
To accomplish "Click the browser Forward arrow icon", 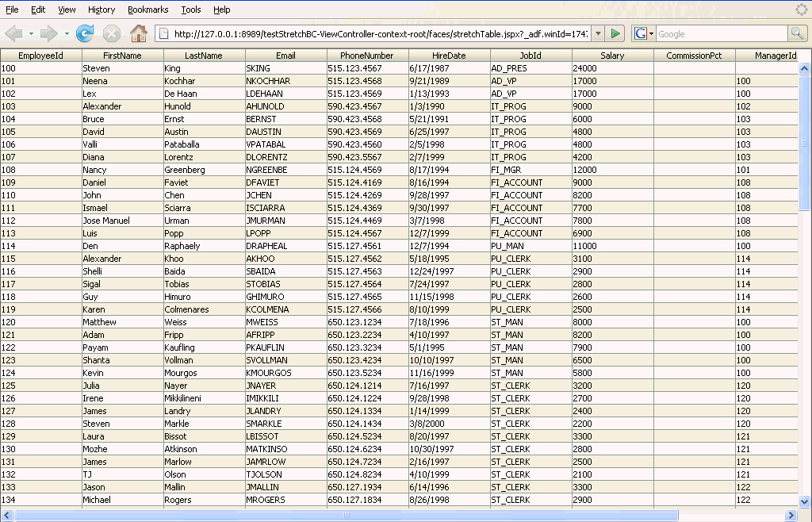I will [x=48, y=34].
